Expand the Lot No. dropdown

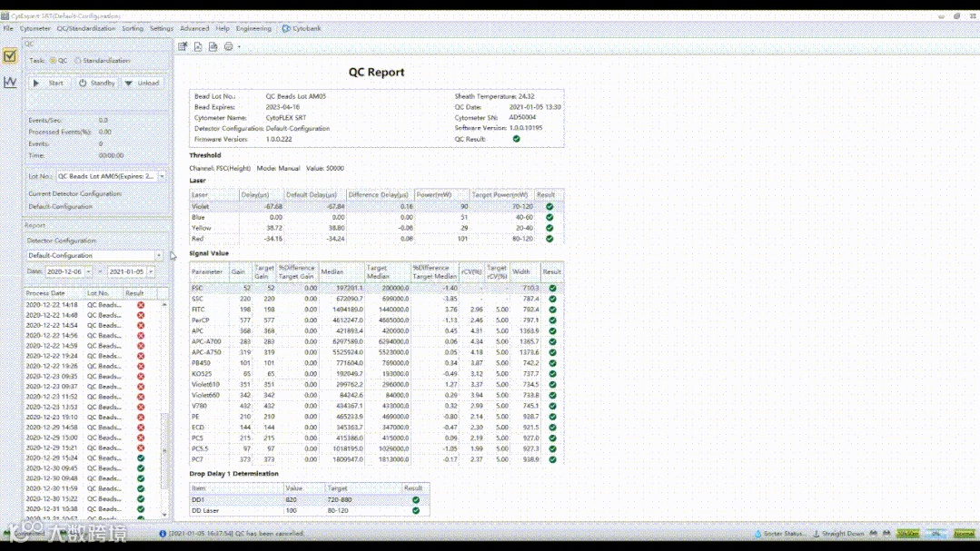pos(162,177)
